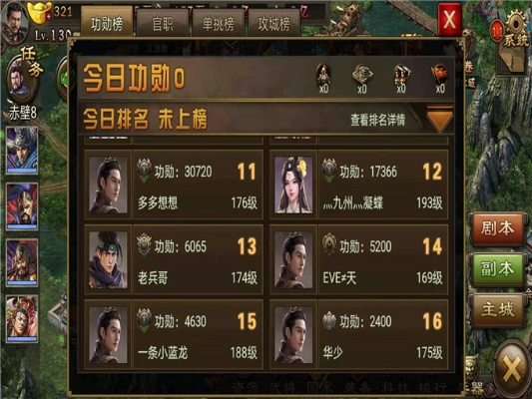Open rank 12 player 九州凝蝶 portrait

[x=293, y=185]
